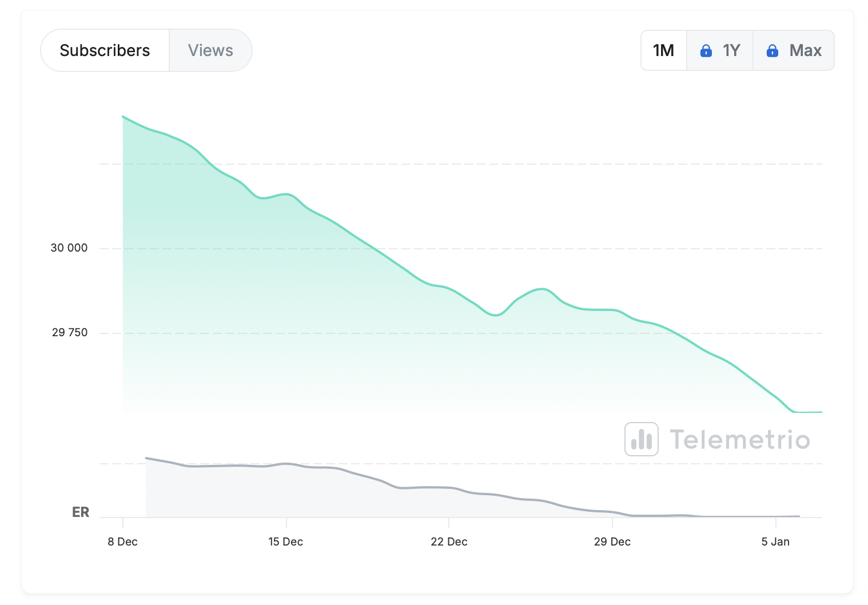
Task: Click the 29 750 y-axis label
Action: pyautogui.click(x=70, y=332)
